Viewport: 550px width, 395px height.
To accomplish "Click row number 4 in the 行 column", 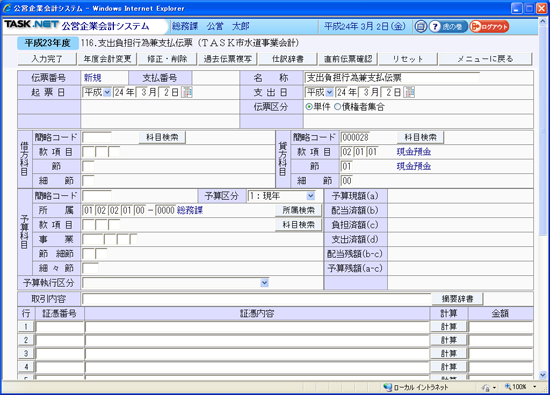I will point(26,367).
